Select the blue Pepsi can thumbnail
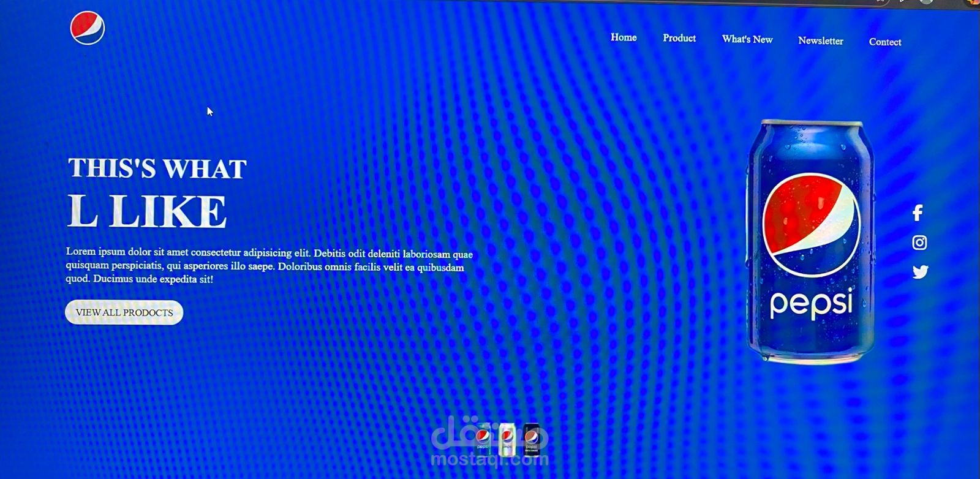980x479 pixels. pyautogui.click(x=483, y=439)
